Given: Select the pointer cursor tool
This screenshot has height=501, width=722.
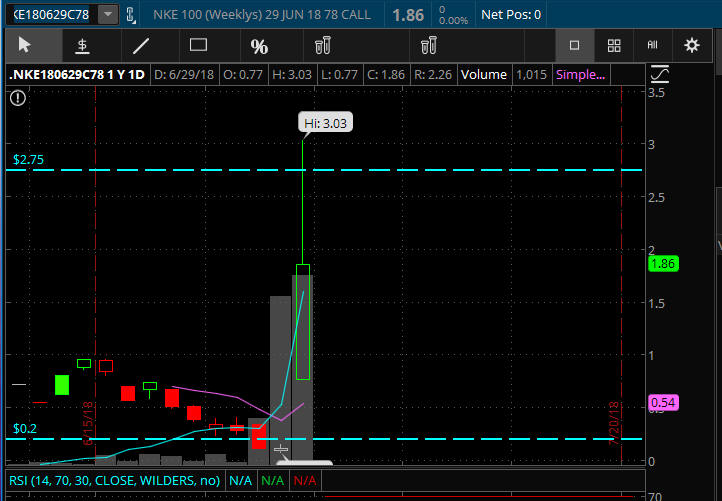Looking at the screenshot, I should tap(25, 45).
